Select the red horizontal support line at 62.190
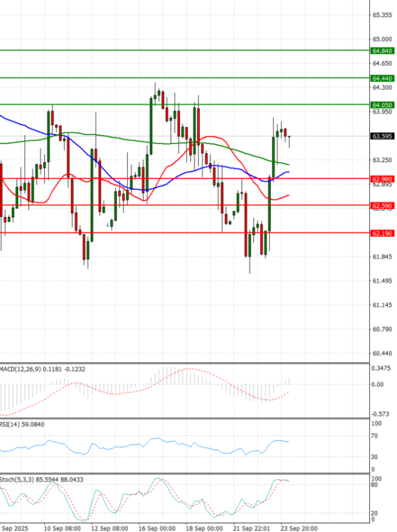397x532 pixels. tap(185, 233)
